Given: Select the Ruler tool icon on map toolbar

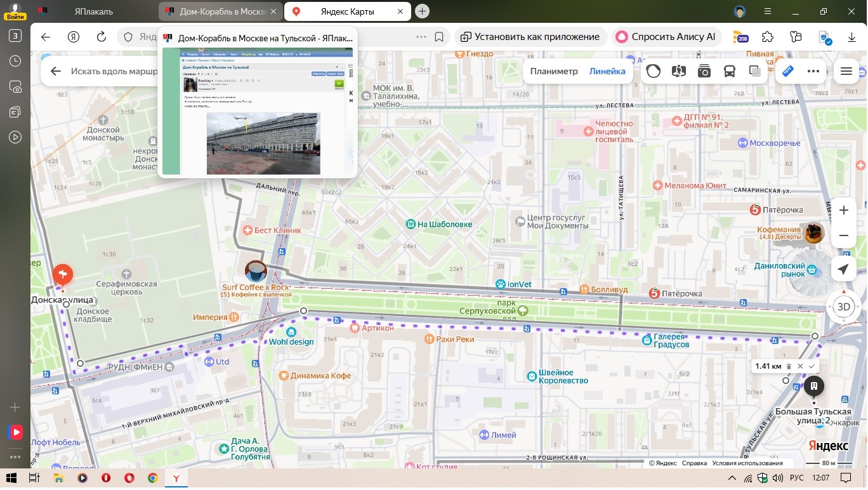Looking at the screenshot, I should (788, 71).
